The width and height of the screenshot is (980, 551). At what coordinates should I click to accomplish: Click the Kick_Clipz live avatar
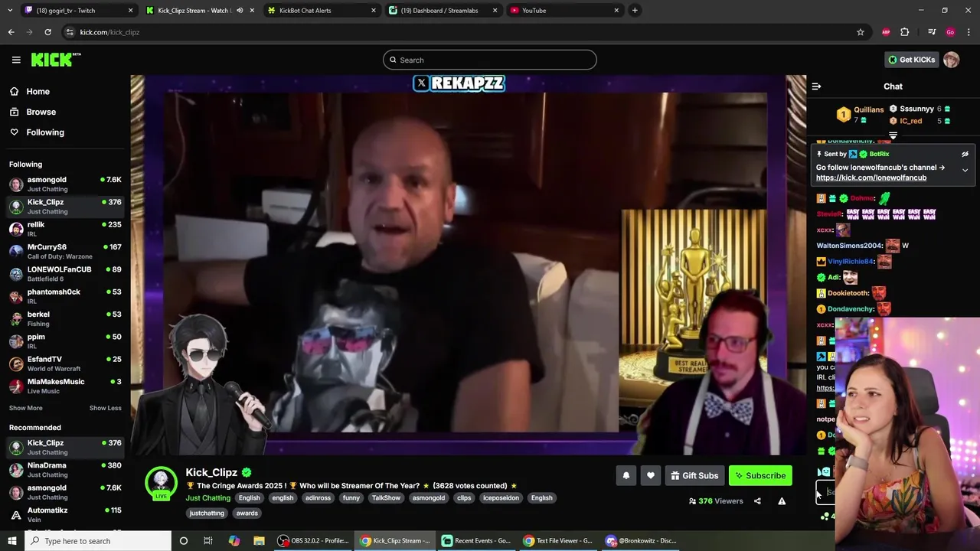coord(161,483)
